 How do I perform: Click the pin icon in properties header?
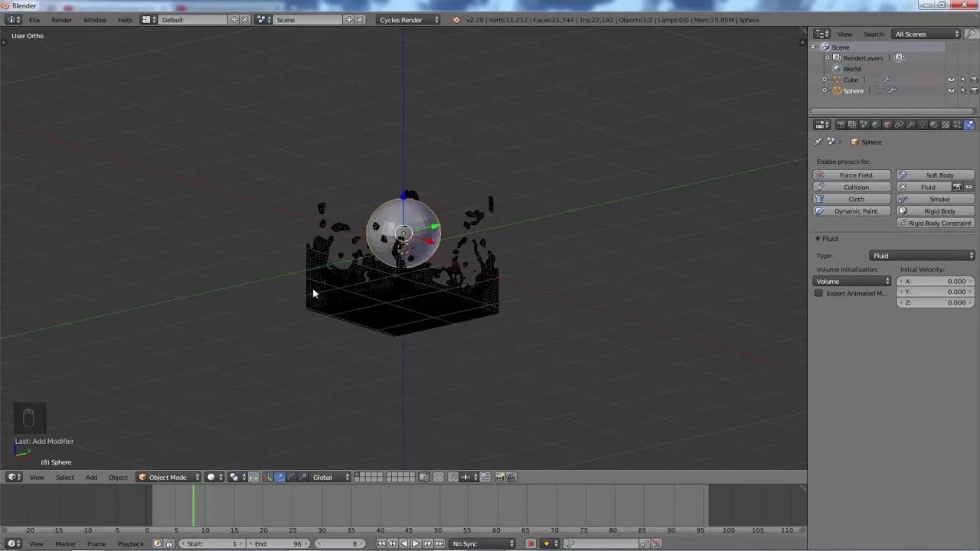pos(818,142)
